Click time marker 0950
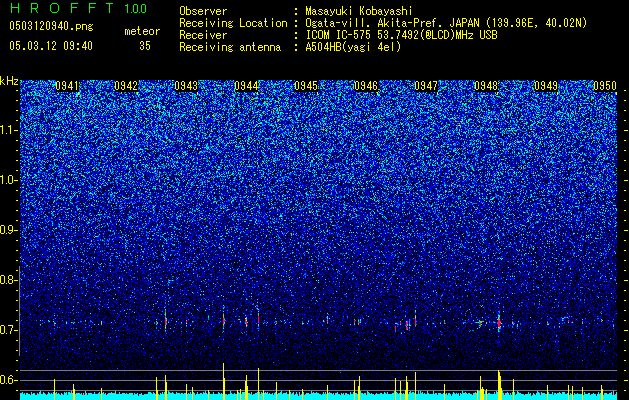 605,86
